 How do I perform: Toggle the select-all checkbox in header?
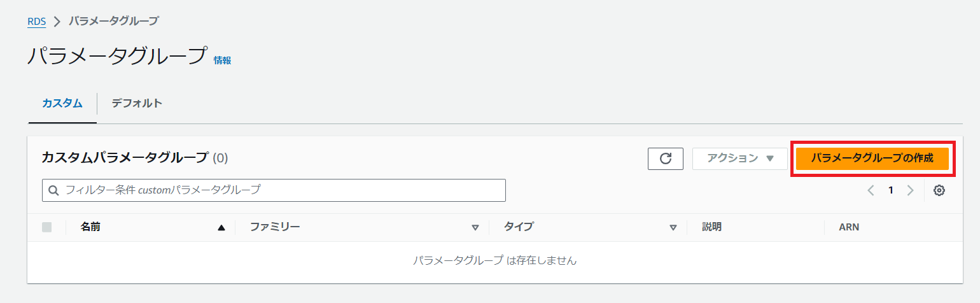pyautogui.click(x=46, y=227)
